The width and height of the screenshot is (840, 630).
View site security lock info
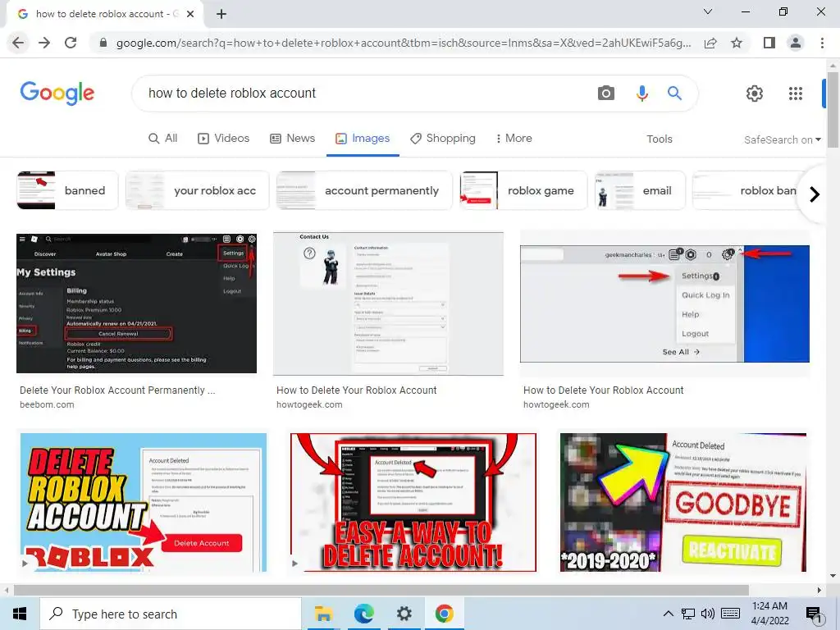[103, 43]
